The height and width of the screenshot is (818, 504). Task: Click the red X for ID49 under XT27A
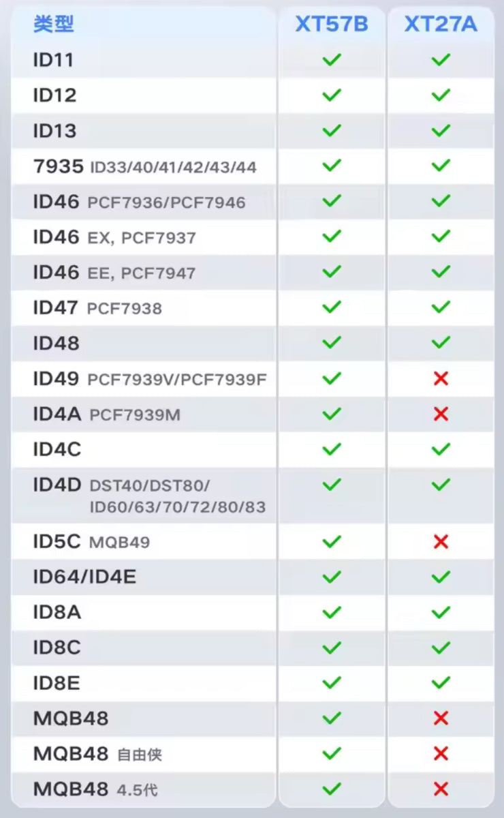pos(441,378)
